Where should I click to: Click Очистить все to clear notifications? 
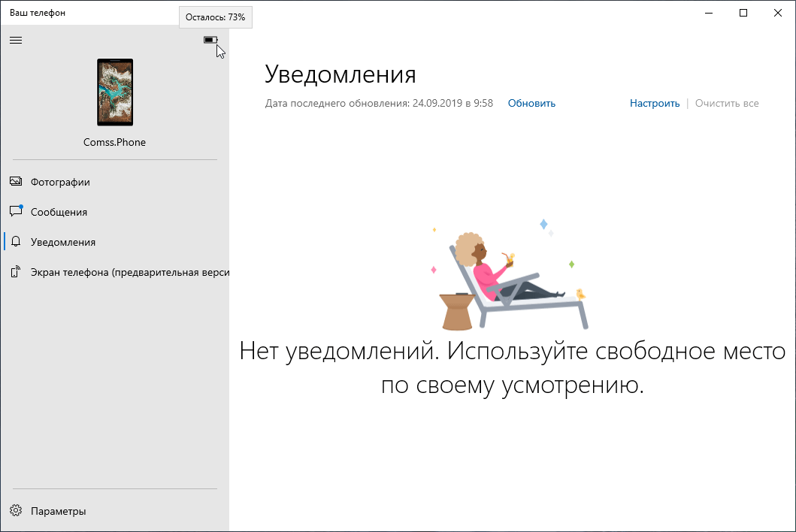[726, 103]
